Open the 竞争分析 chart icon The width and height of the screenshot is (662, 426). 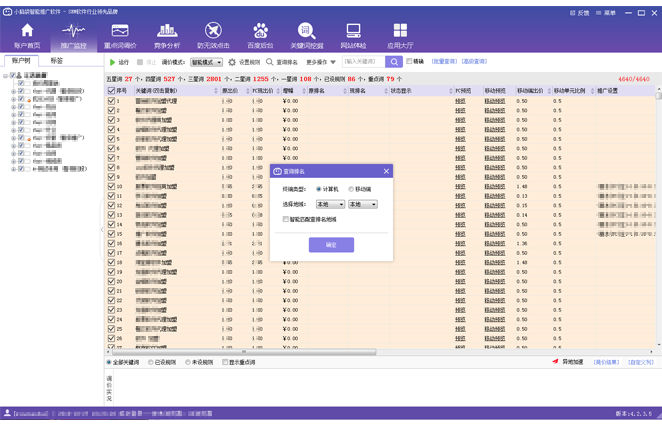(167, 36)
